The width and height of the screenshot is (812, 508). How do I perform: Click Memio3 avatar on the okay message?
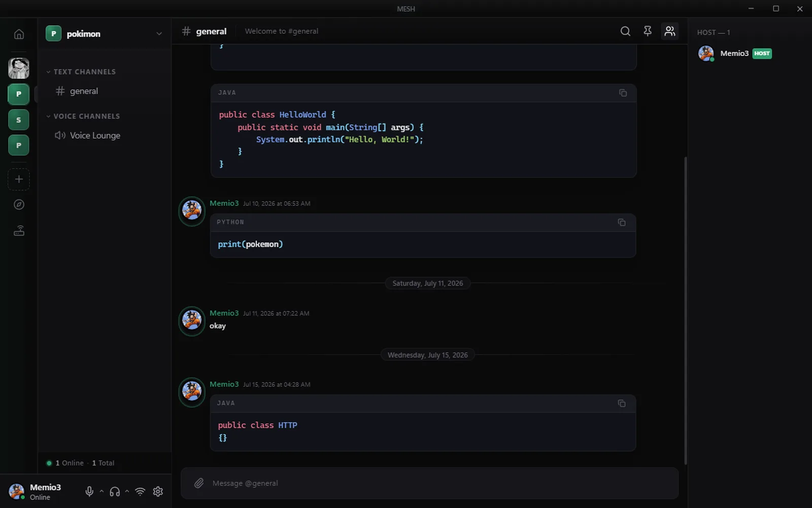(192, 320)
